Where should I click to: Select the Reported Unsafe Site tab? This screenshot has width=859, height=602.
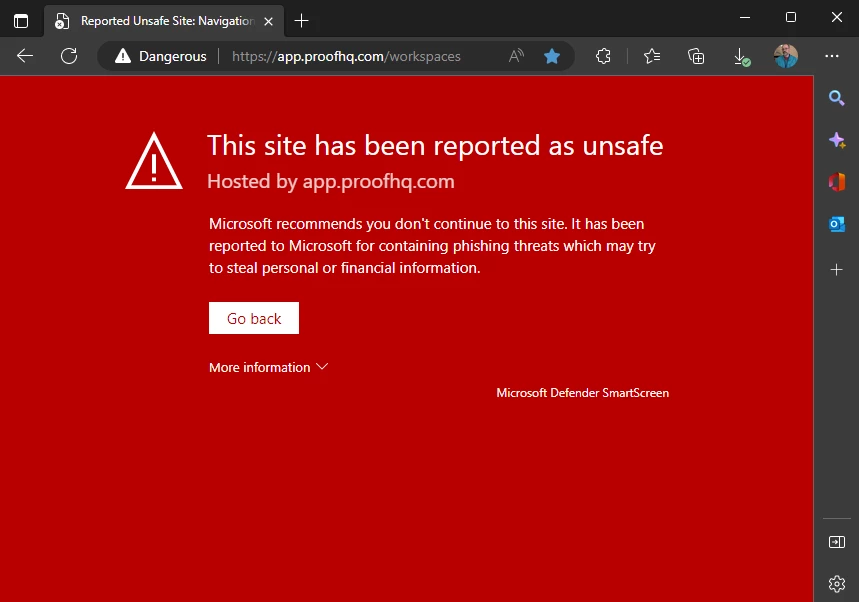[x=164, y=21]
